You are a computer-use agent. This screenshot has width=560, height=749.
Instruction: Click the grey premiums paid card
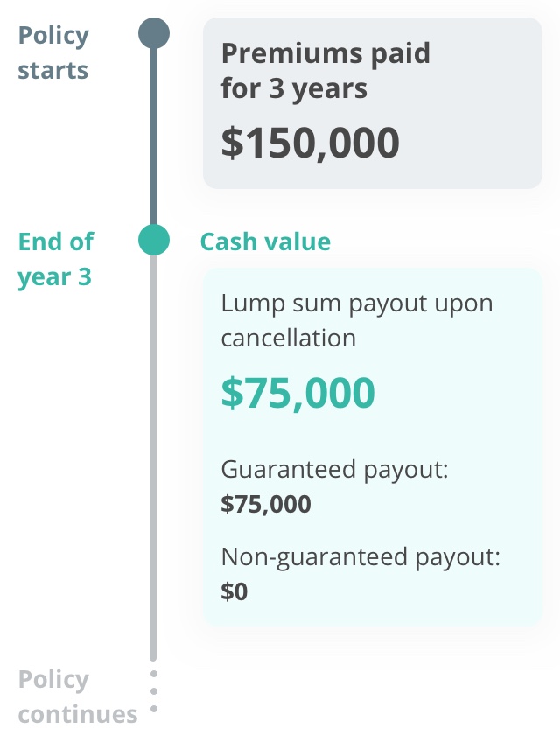tap(373, 103)
